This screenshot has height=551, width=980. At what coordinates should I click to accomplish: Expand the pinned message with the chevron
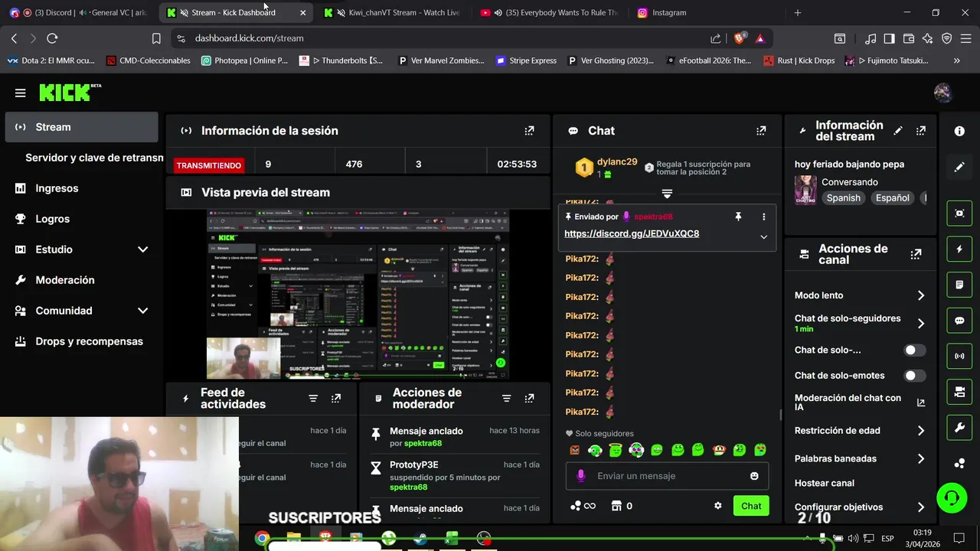(763, 237)
